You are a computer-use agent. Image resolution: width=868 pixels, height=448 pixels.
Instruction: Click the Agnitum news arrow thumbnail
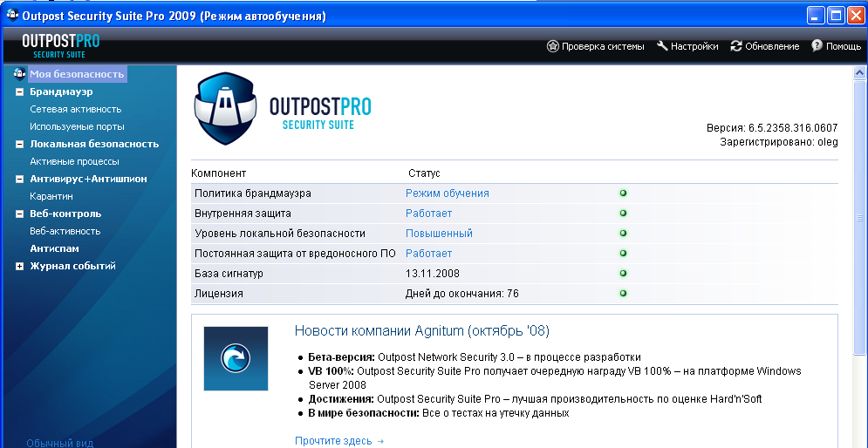click(236, 358)
